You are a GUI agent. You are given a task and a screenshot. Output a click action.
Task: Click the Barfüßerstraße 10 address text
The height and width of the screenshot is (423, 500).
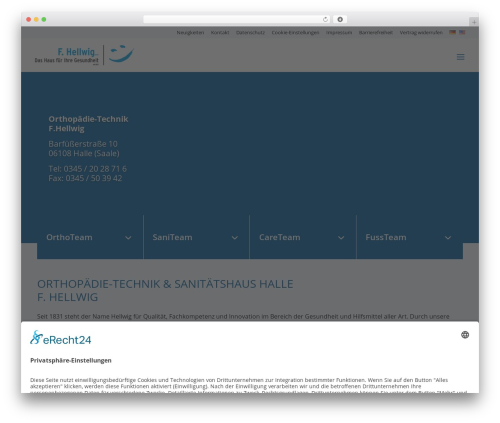click(83, 144)
